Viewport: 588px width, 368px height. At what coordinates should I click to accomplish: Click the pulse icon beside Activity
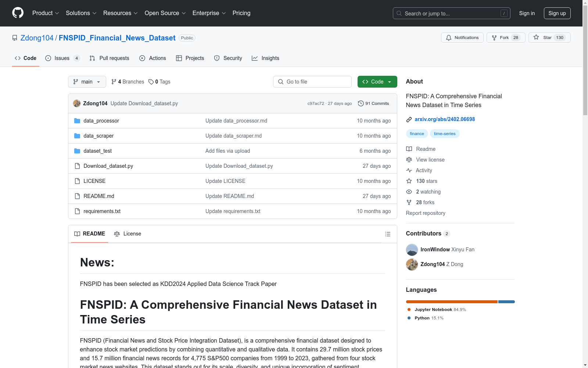(x=409, y=170)
